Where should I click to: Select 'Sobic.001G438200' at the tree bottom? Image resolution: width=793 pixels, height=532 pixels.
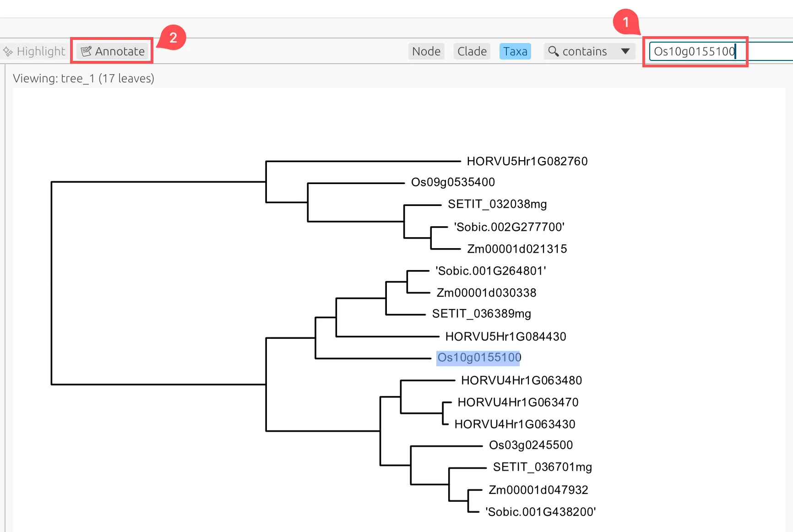[x=540, y=512]
